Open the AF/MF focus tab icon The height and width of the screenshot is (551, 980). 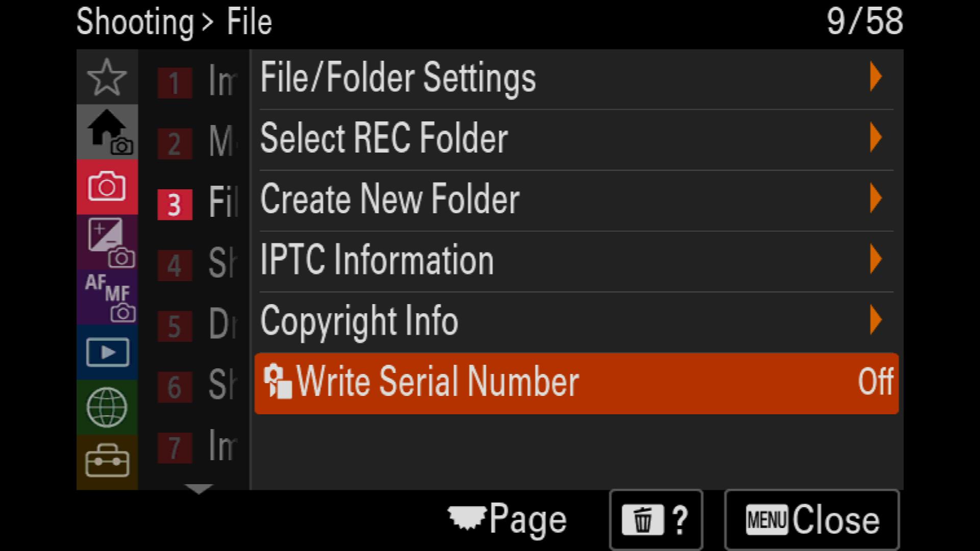tap(107, 297)
